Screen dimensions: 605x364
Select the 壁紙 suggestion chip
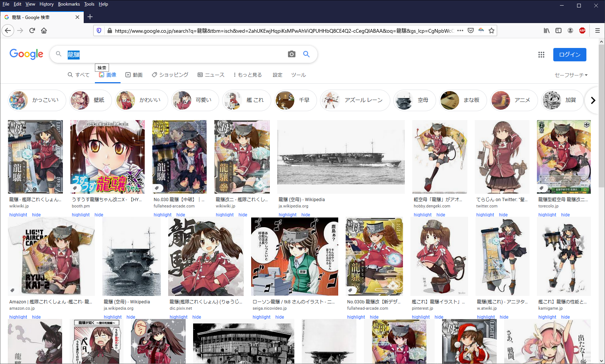pos(90,100)
